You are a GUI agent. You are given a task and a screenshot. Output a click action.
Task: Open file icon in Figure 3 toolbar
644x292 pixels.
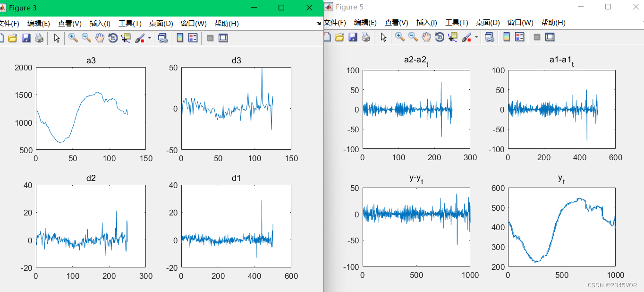[13, 38]
